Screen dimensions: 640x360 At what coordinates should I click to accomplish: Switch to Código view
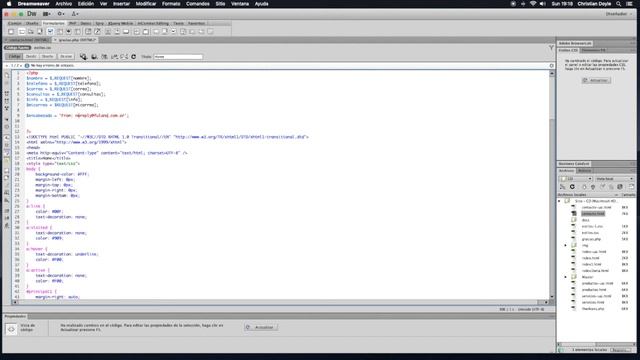click(14, 56)
